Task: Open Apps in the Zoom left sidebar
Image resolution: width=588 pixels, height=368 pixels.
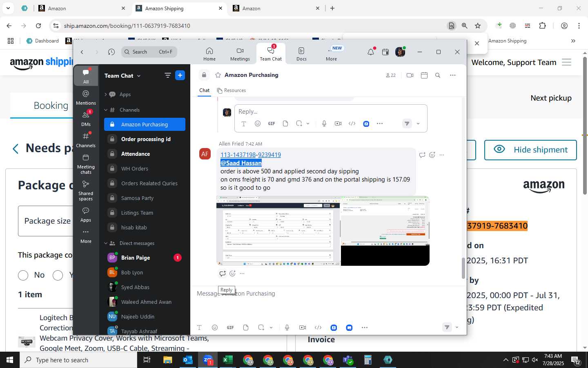Action: point(86,214)
